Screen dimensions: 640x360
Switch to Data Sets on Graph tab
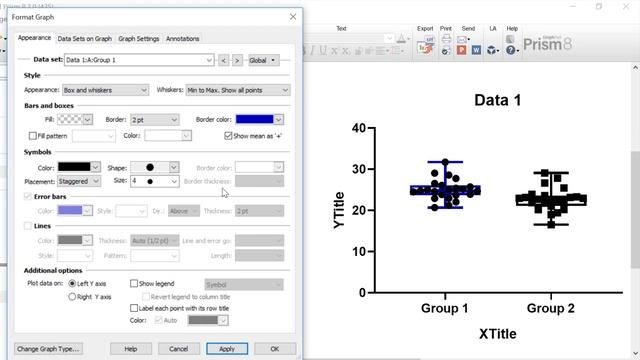pyautogui.click(x=84, y=39)
